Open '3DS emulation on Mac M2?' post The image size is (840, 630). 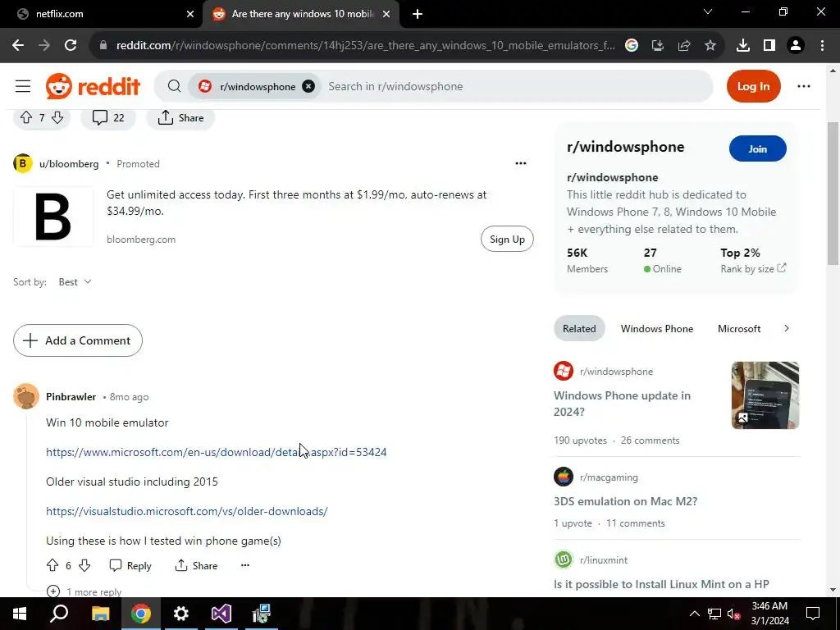tap(625, 501)
